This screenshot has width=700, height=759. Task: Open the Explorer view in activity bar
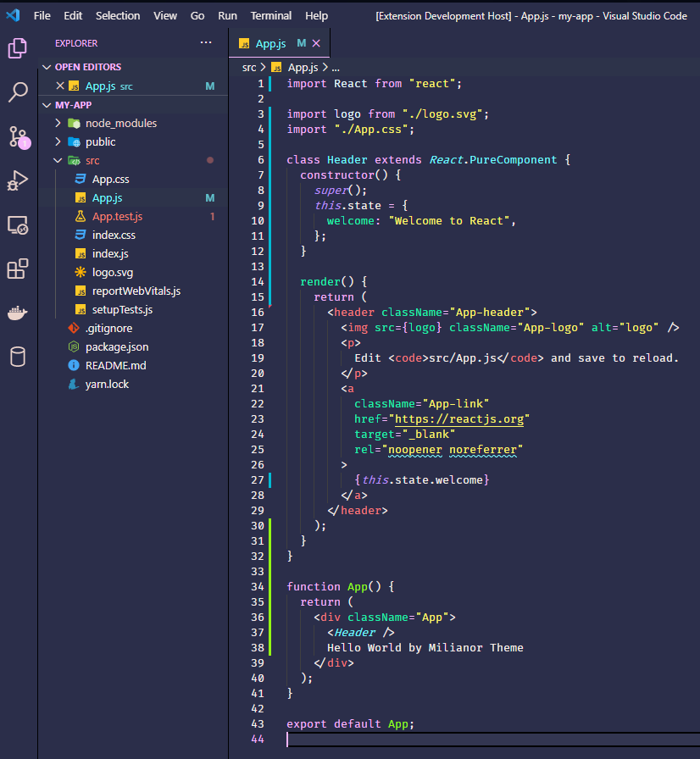click(18, 48)
